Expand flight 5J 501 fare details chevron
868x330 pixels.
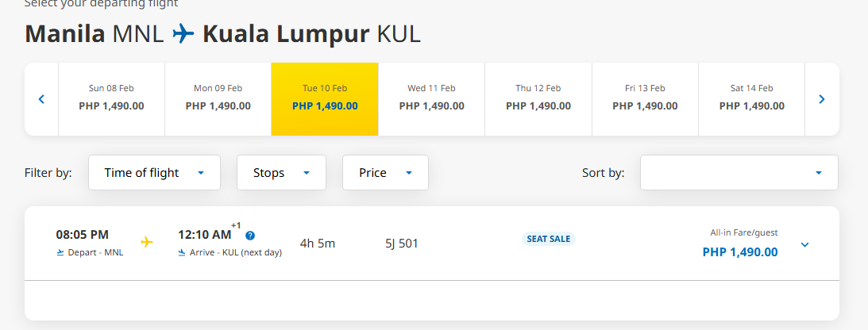tap(805, 244)
